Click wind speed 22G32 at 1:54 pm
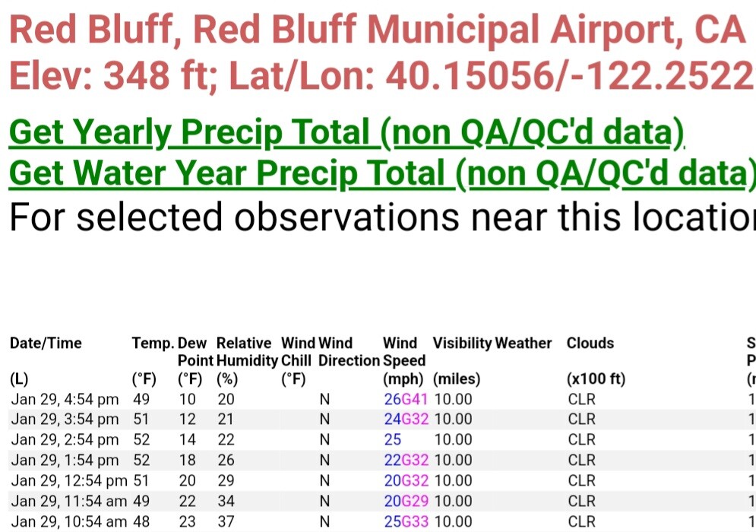 (406, 460)
